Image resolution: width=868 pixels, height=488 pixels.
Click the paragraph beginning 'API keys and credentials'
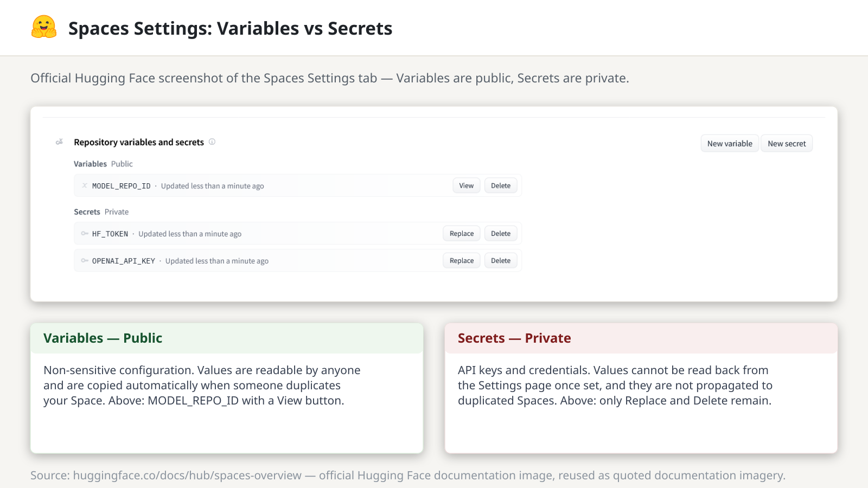coord(615,386)
